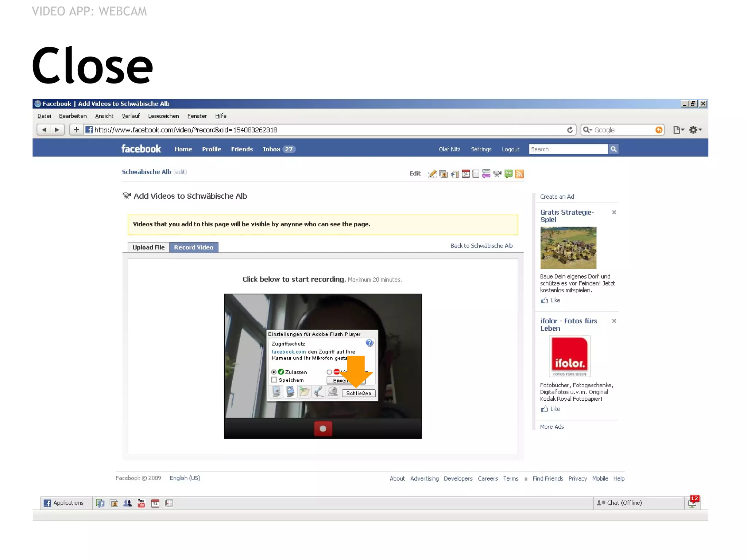Click the Create an Ad link
This screenshot has width=747, height=560.
click(x=557, y=197)
